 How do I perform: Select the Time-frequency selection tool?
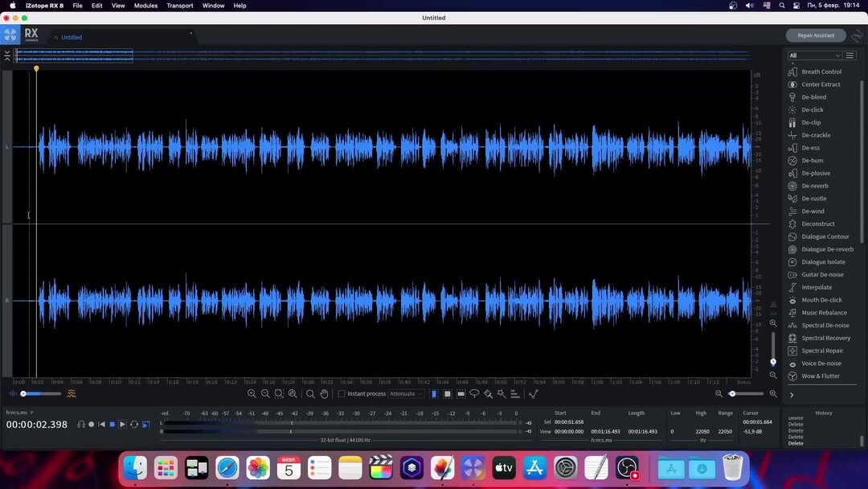(448, 394)
